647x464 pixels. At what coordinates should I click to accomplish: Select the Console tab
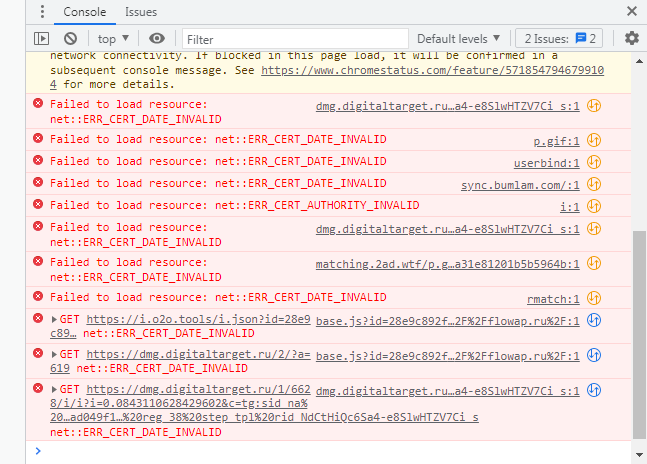(x=85, y=12)
